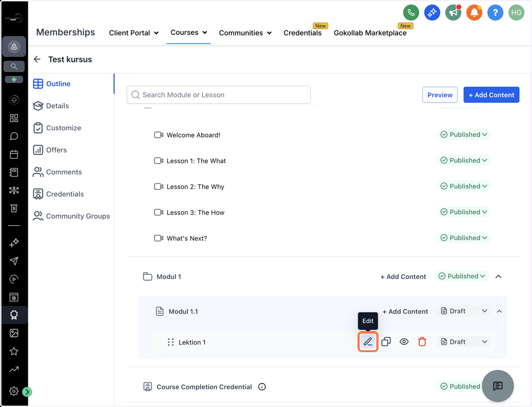
Task: Delete Lektion 1 with the red trash icon
Action: click(x=422, y=342)
